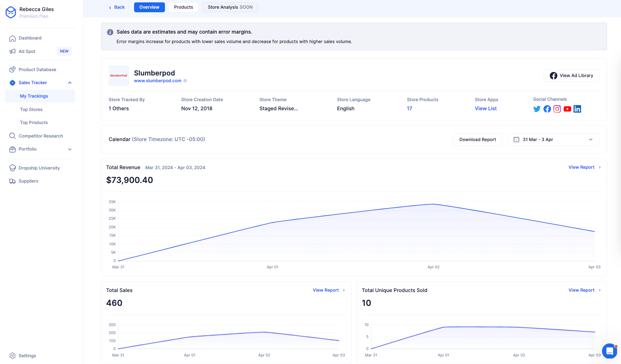Open Settings in the sidebar

click(x=27, y=356)
